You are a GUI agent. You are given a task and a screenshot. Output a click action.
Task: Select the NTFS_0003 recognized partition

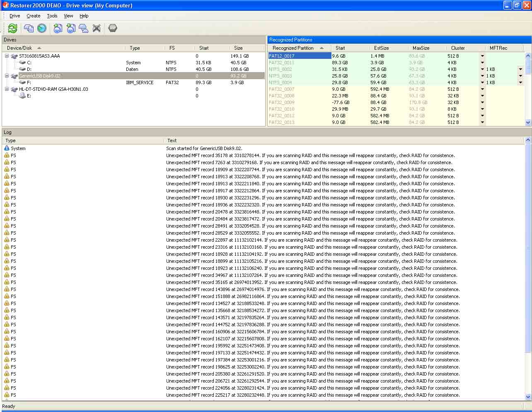click(281, 76)
